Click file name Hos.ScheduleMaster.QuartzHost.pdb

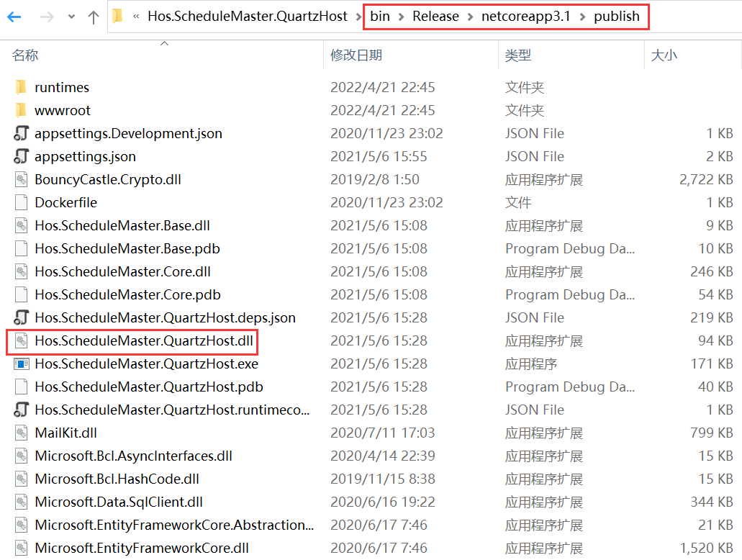click(149, 387)
